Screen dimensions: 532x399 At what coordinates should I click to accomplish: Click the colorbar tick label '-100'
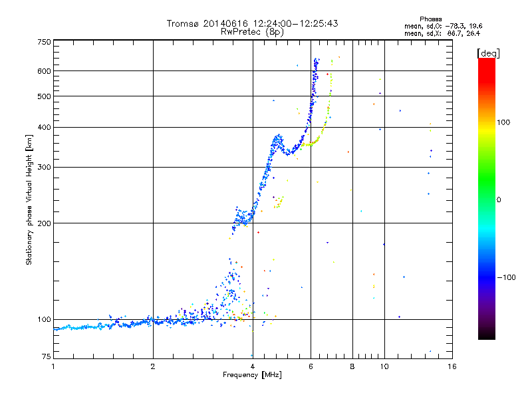[x=506, y=277]
